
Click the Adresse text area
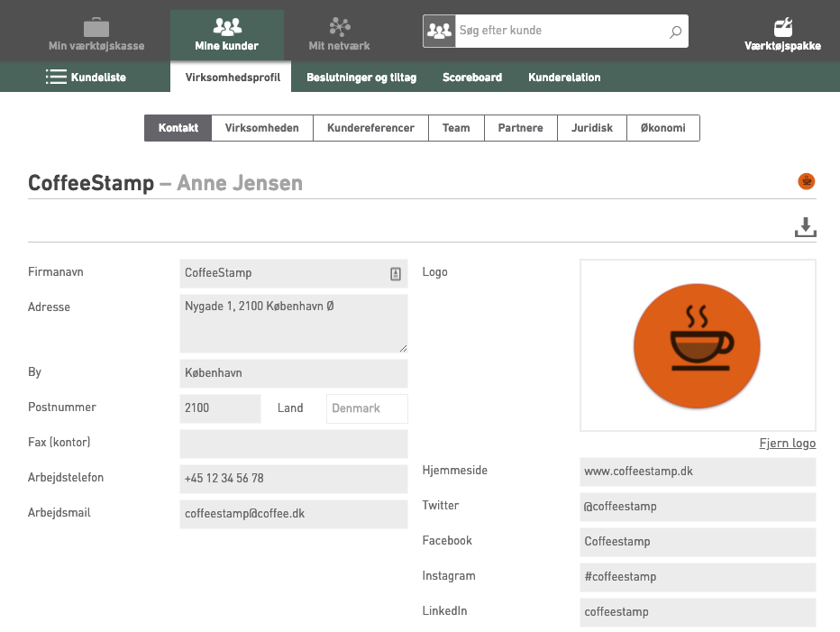coord(294,324)
